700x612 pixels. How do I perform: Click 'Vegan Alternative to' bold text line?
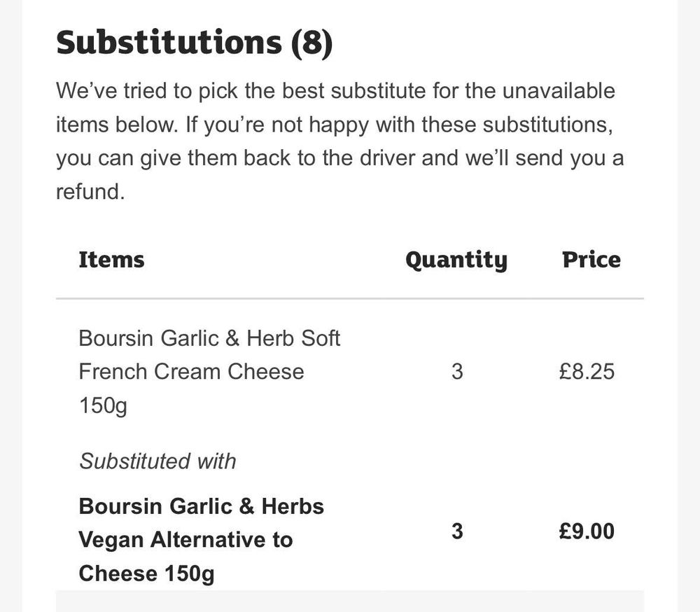tap(185, 540)
